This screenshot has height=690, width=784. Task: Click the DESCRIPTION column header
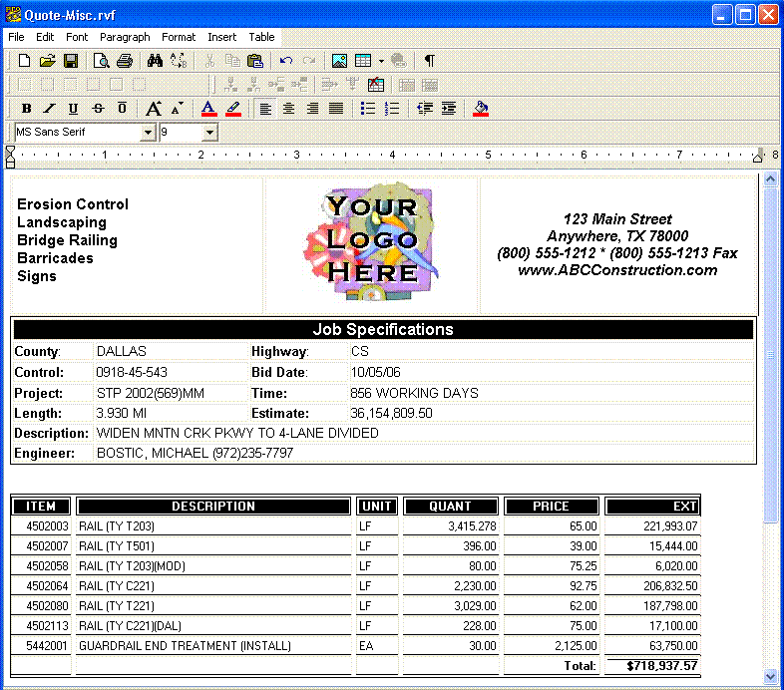(213, 506)
